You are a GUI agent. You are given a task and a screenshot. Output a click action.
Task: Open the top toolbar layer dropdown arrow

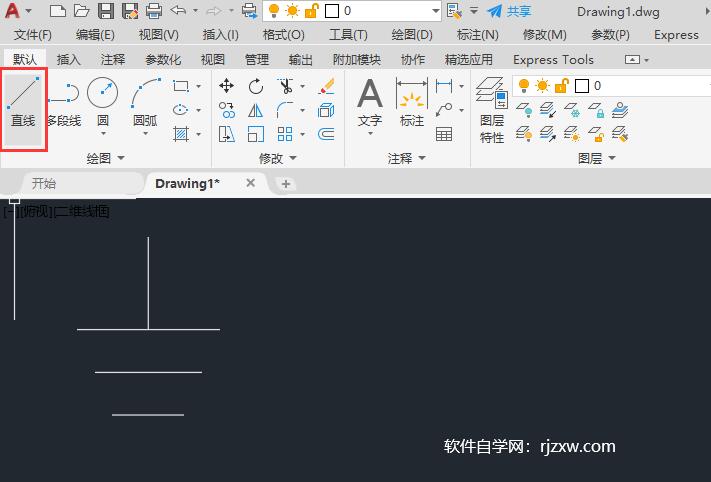click(435, 11)
